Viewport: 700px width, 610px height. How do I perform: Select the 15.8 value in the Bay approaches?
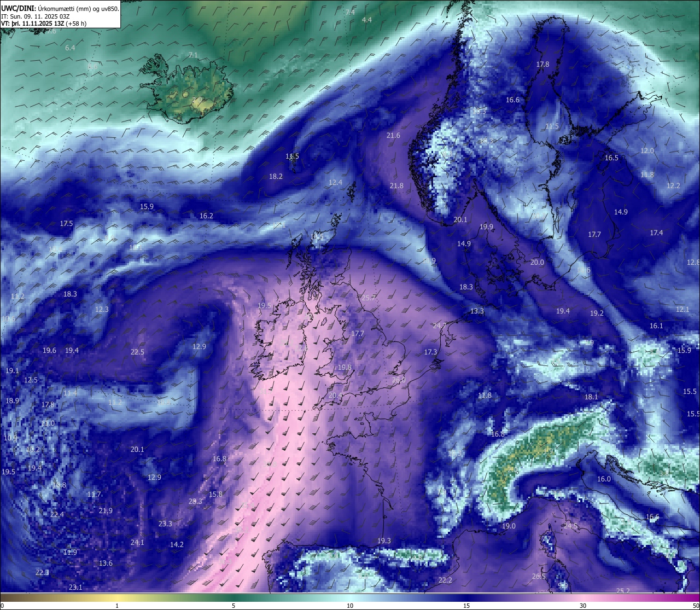click(215, 495)
